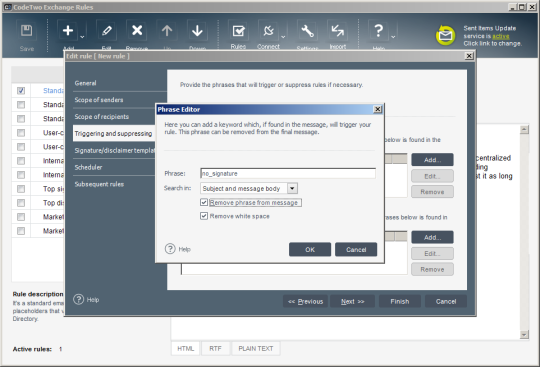This screenshot has width=540, height=367.
Task: Open Settings wrench icon
Action: (307, 31)
